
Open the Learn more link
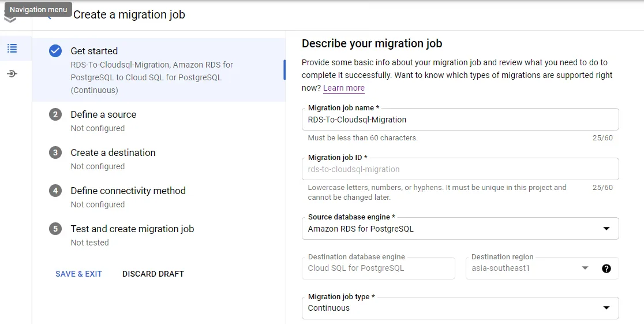coord(344,88)
